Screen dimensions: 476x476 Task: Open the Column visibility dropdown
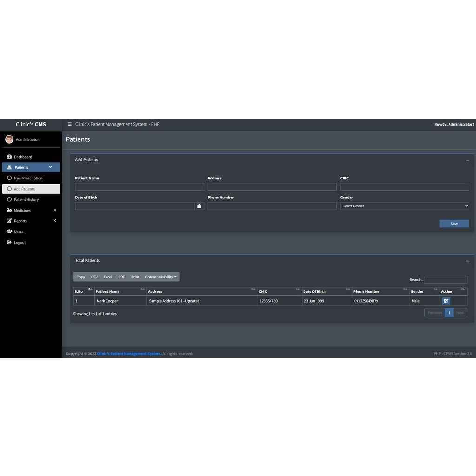(161, 277)
